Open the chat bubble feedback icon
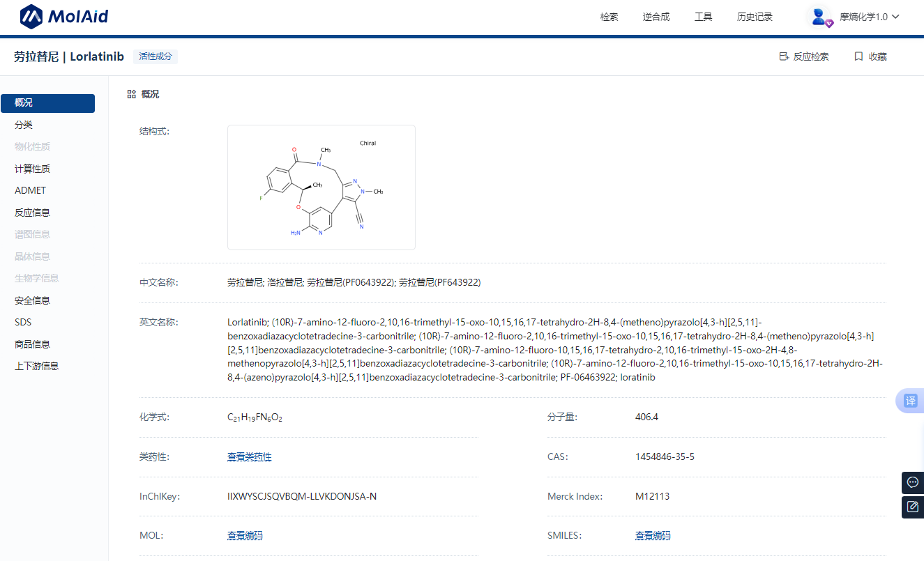924x561 pixels. (912, 482)
